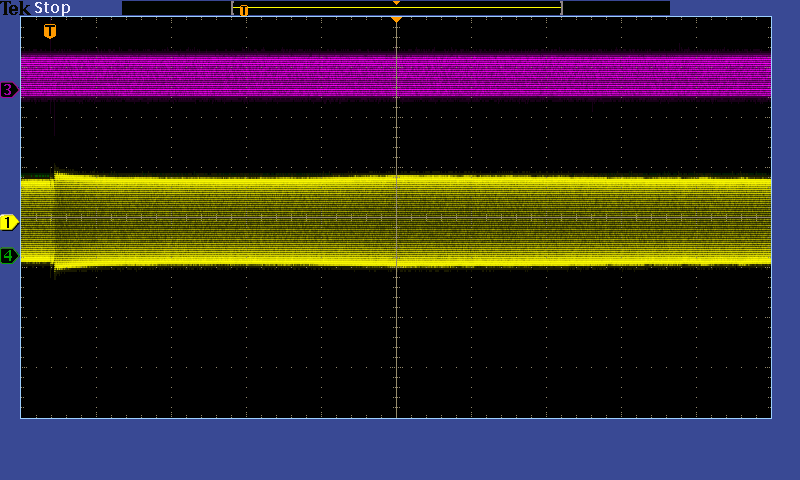Image resolution: width=800 pixels, height=480 pixels.
Task: Select the magenta channel 3 reference marker
Action: (x=9, y=90)
